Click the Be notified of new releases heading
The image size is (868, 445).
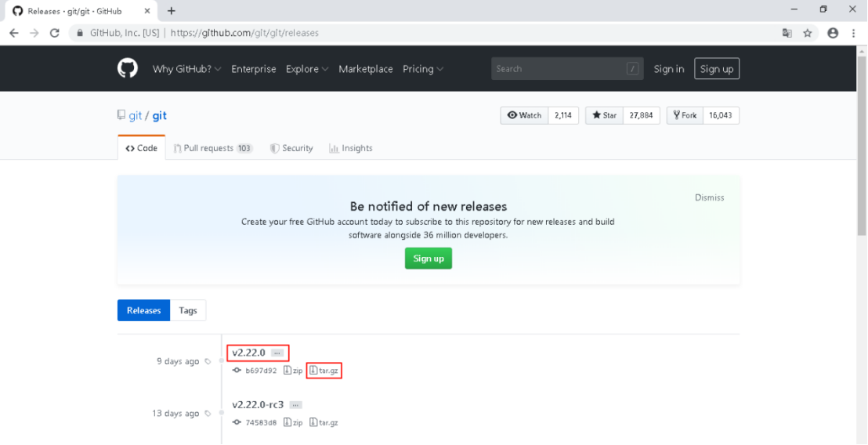click(429, 207)
